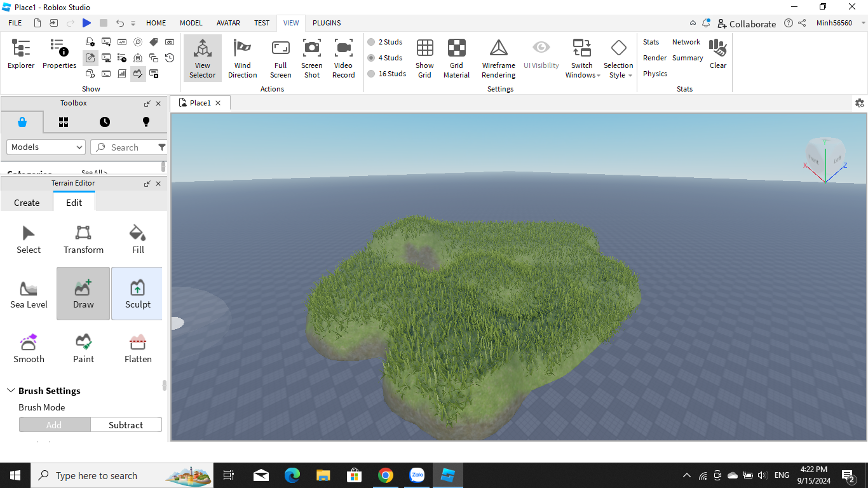Open Toolbox Inventory grid tab

tap(64, 122)
